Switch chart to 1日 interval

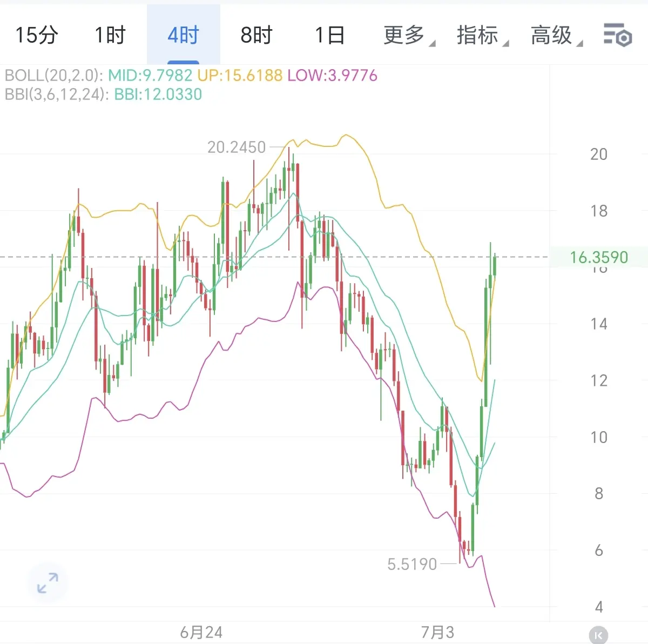330,35
